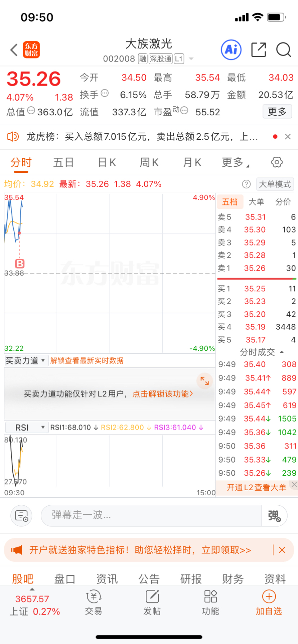The image size is (298, 644).
Task: Switch to the 日K tab
Action: (107, 162)
